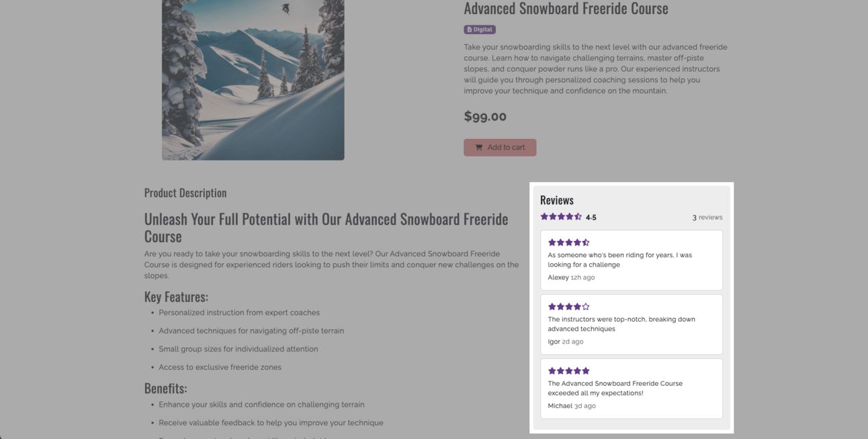Screen dimensions: 868x439
Task: Click the star rating on Igor's review
Action: click(x=569, y=307)
